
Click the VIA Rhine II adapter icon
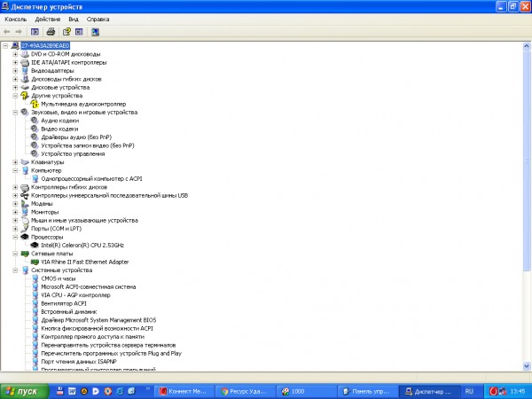[x=35, y=262]
